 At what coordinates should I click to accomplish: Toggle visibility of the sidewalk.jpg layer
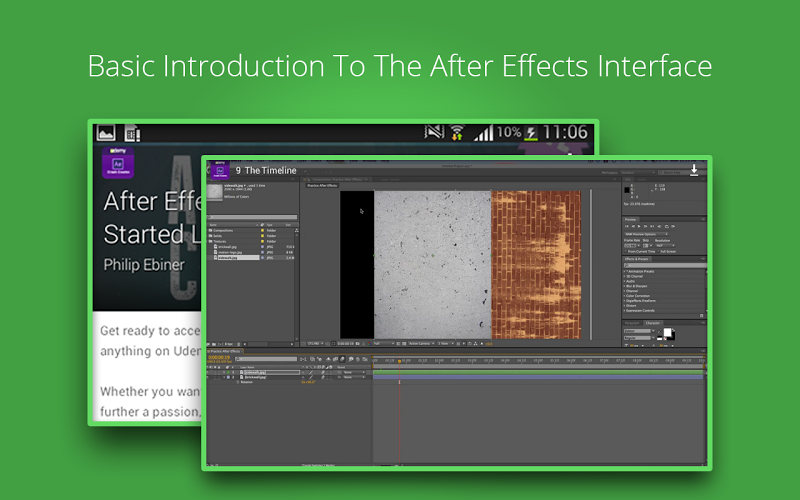click(x=208, y=372)
